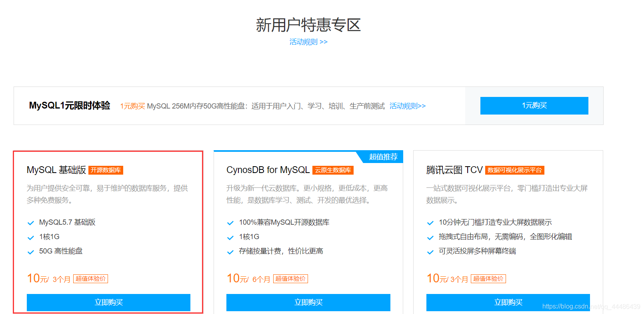This screenshot has height=314, width=644.
Task: Click checkmark beside 1核1G in CynosDB card
Action: point(230,238)
